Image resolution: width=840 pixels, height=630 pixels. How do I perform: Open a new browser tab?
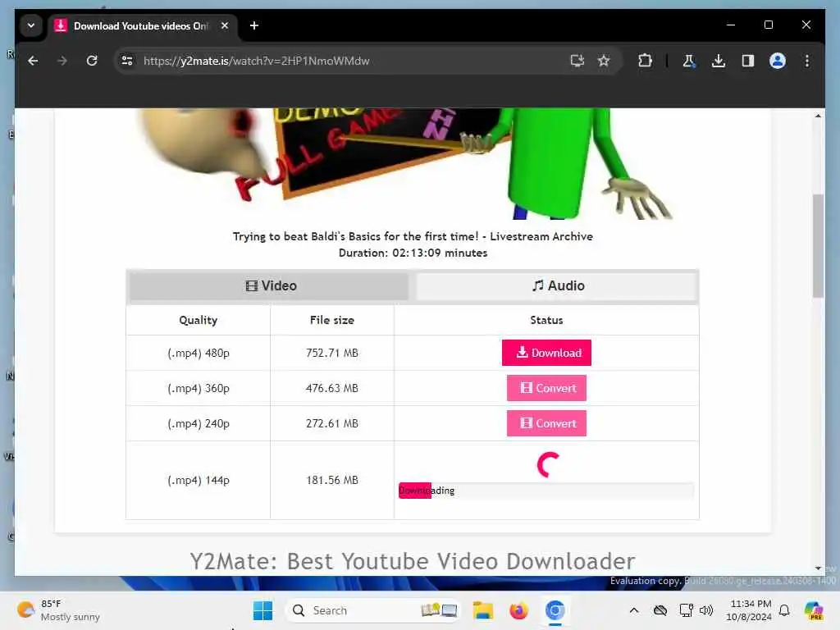pos(254,25)
